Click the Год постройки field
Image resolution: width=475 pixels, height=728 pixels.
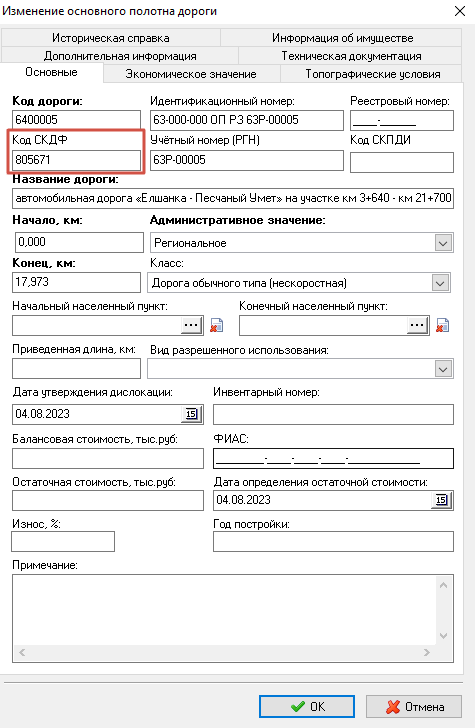333,542
